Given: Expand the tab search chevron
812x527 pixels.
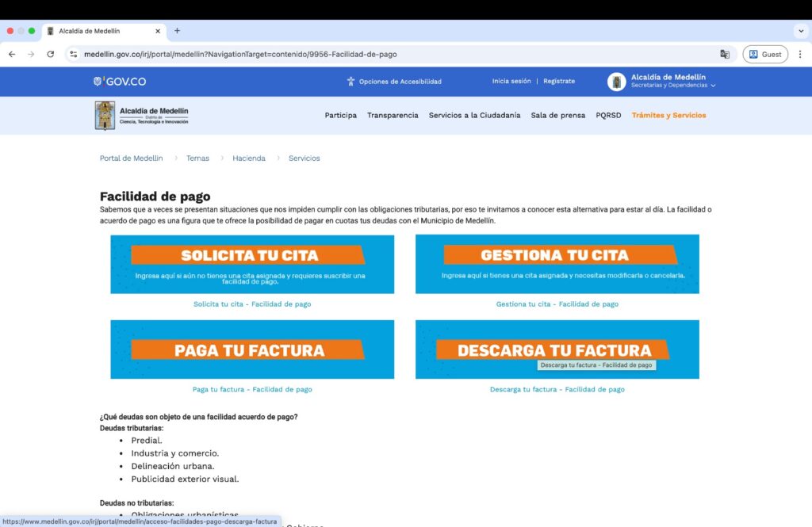Looking at the screenshot, I should tap(799, 31).
